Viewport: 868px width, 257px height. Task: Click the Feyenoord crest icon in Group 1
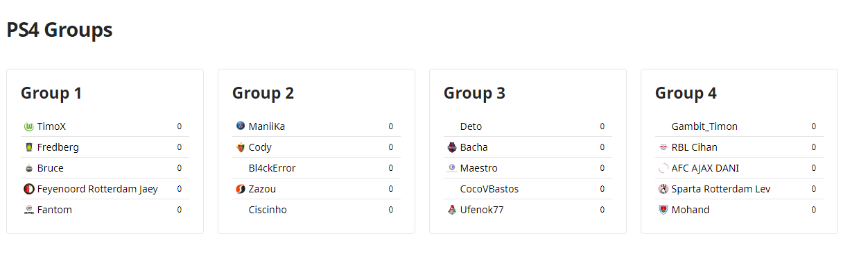click(28, 189)
